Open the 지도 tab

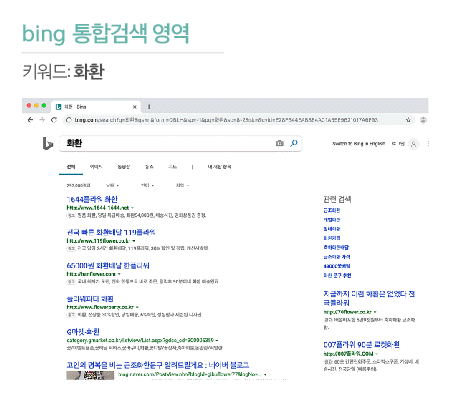149,167
